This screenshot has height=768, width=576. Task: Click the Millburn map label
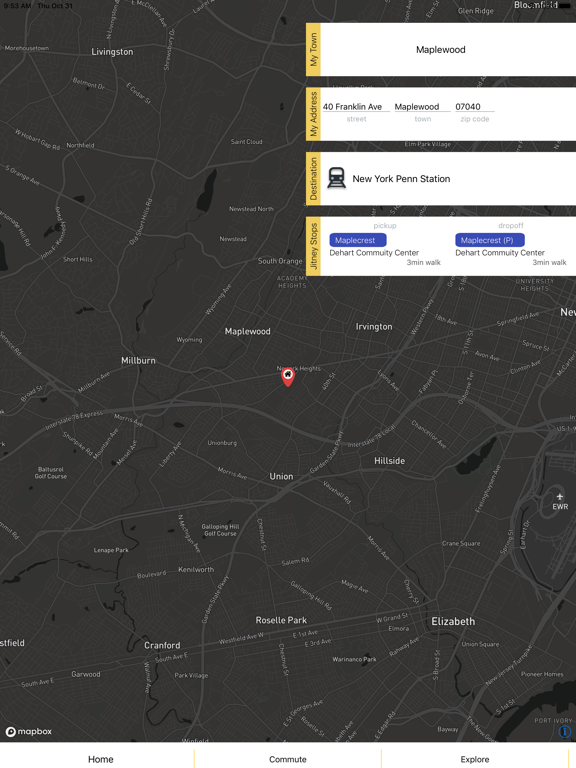(138, 360)
